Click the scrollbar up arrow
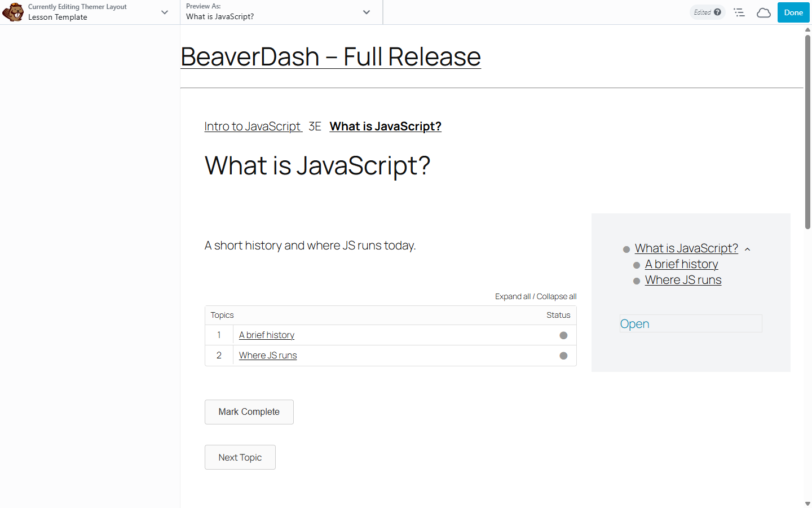The width and height of the screenshot is (812, 508). click(807, 29)
